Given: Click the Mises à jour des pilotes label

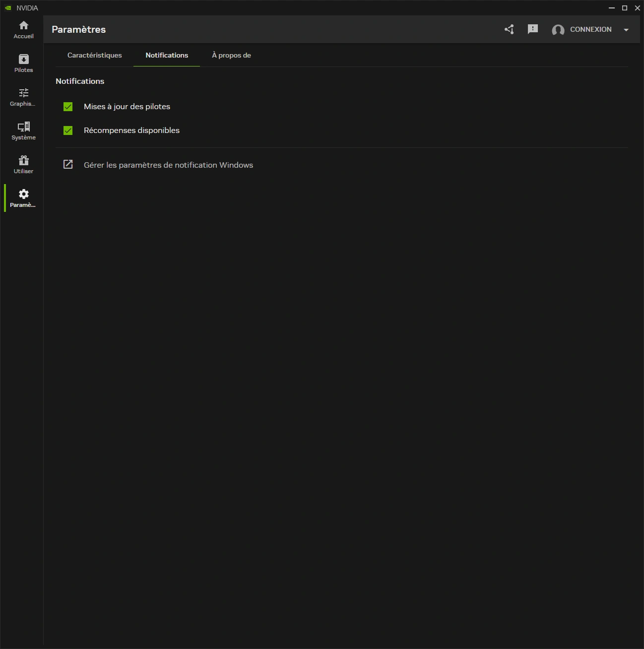Looking at the screenshot, I should pos(127,107).
